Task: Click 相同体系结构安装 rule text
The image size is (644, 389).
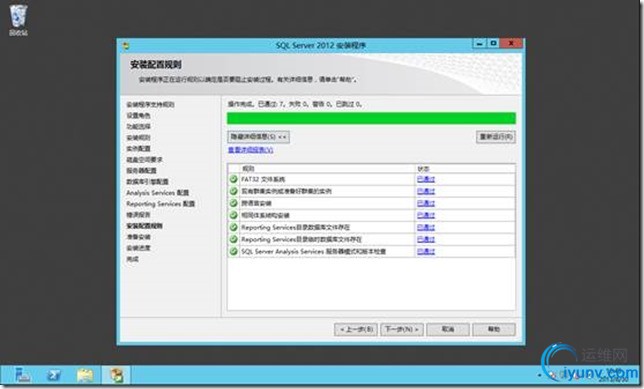Action: click(265, 215)
